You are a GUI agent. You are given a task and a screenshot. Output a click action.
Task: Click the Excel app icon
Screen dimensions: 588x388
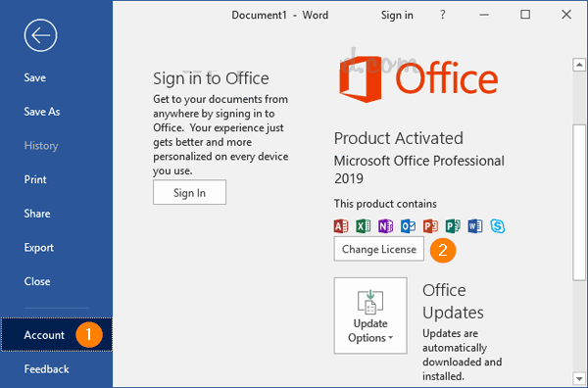click(x=363, y=226)
